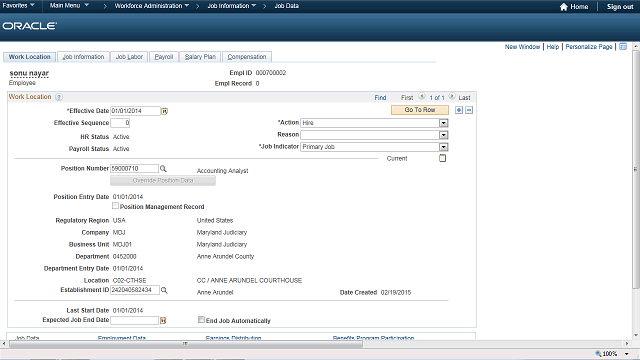Toggle the Current checkbox
The width and height of the screenshot is (640, 360).
pos(442,158)
